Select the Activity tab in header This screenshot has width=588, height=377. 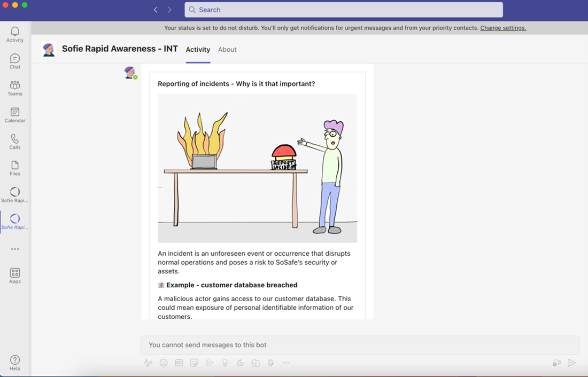(x=198, y=50)
